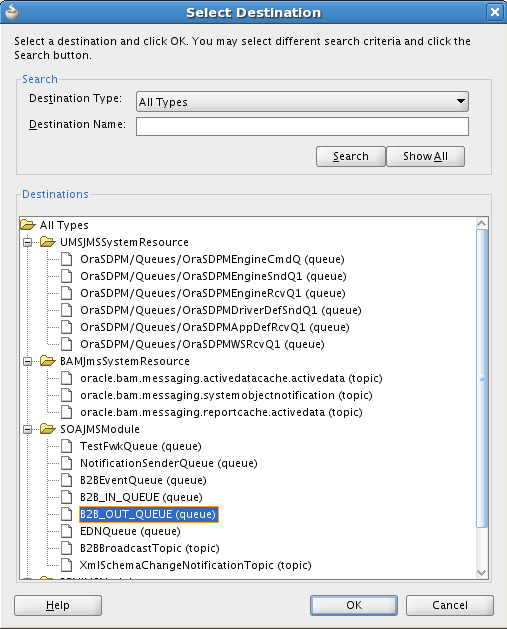Select oracle.bam.messaging.activedatacache.activedata topic
Screen dimensions: 507x629
click(x=231, y=378)
